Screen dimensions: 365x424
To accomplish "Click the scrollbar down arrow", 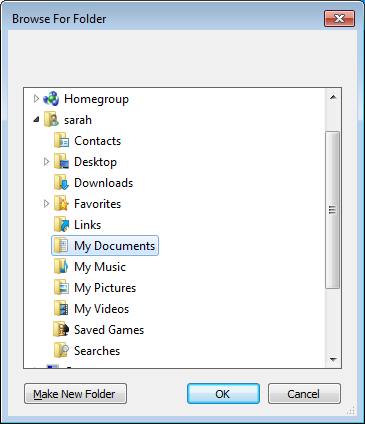I will coord(333,360).
